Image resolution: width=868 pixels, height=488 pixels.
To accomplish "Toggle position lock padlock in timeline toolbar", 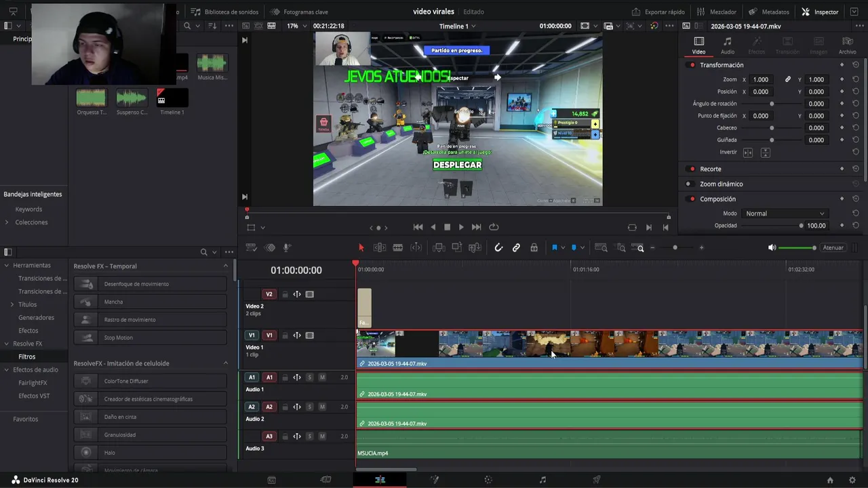I will (x=534, y=248).
